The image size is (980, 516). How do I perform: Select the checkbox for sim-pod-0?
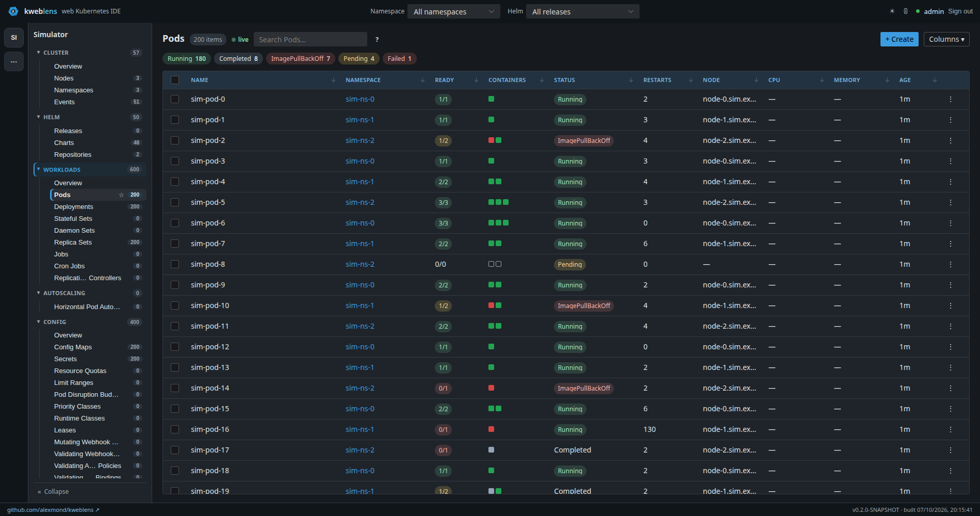pyautogui.click(x=175, y=99)
